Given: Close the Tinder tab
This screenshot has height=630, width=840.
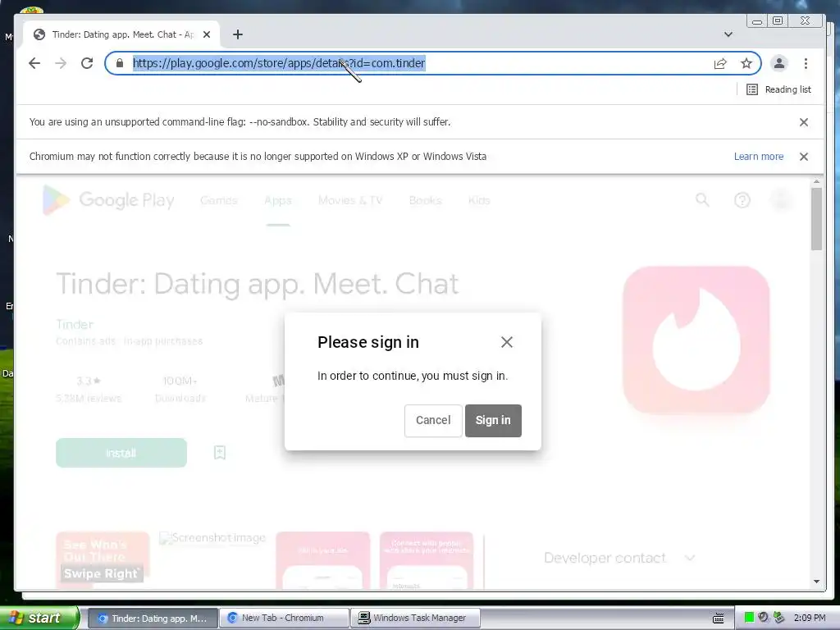Looking at the screenshot, I should pos(207,34).
